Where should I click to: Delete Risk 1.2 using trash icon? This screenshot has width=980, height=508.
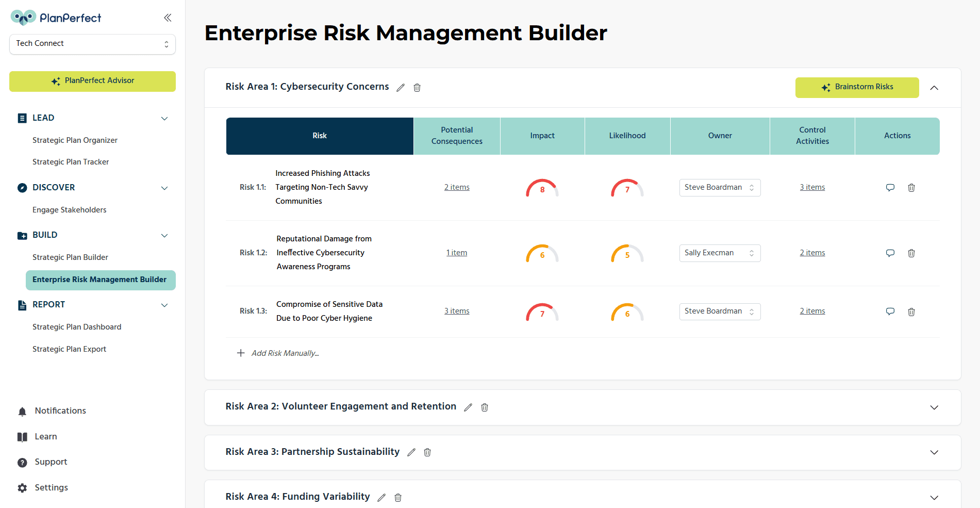coord(911,253)
